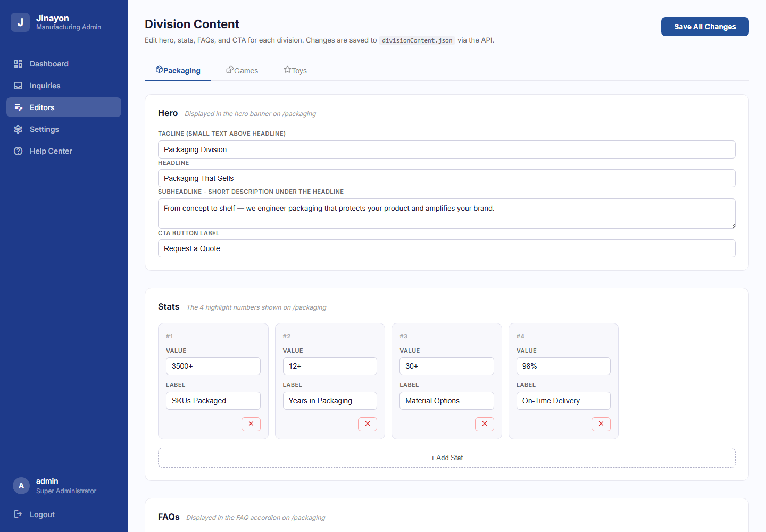Click the Inquiries inbox icon
Image resolution: width=766 pixels, height=532 pixels.
tap(18, 86)
